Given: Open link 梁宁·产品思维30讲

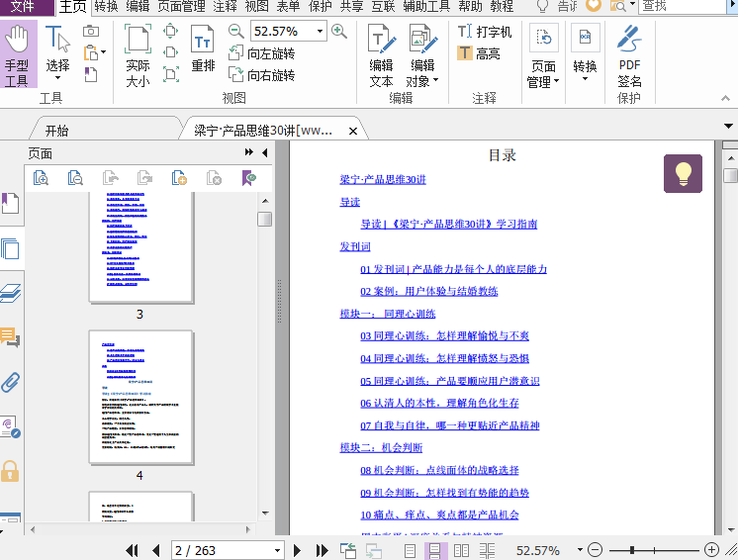Looking at the screenshot, I should tap(383, 179).
